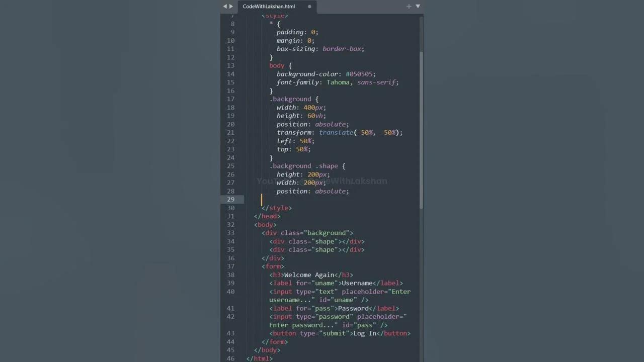The width and height of the screenshot is (644, 362).
Task: Click line number 21 in the gutter
Action: (230, 132)
